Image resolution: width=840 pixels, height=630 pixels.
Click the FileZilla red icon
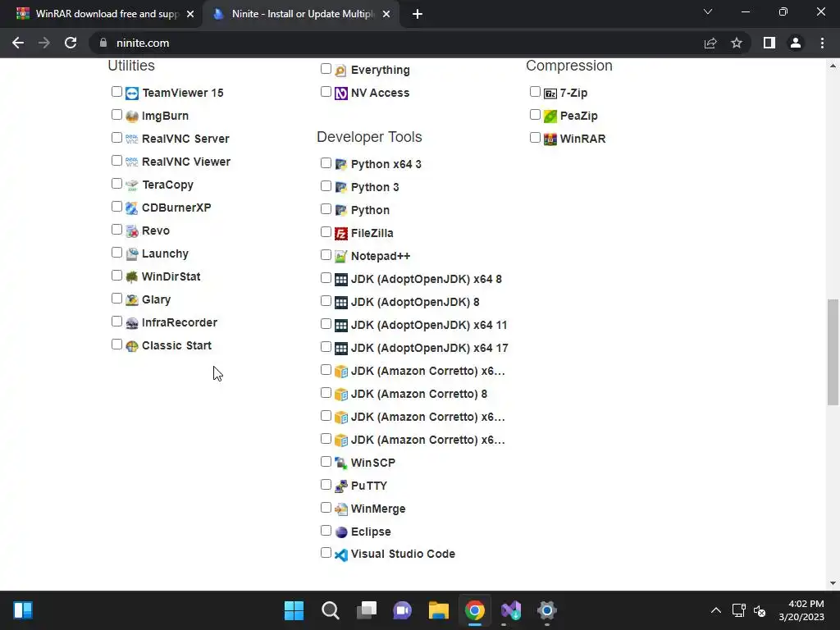[340, 234]
